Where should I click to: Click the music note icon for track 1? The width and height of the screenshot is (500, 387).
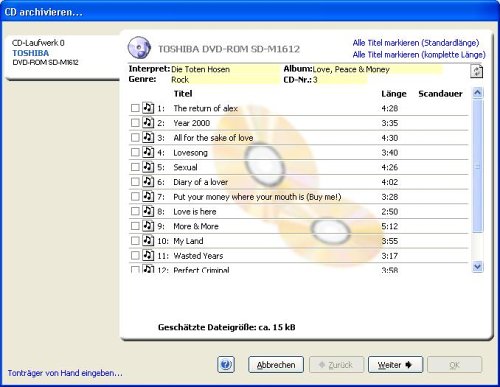coord(148,108)
